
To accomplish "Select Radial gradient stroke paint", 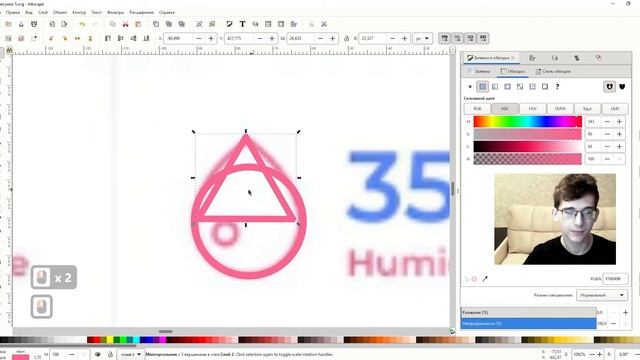I will click(507, 87).
